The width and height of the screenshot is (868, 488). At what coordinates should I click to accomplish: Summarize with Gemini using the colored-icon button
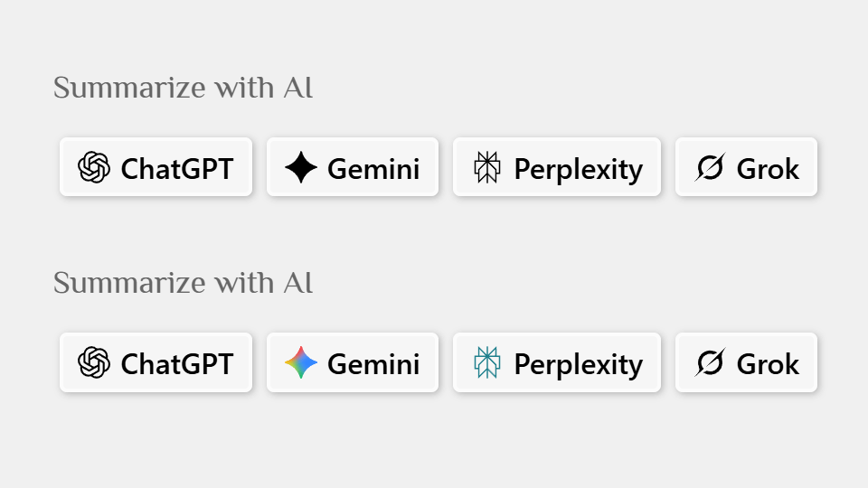[x=353, y=363]
